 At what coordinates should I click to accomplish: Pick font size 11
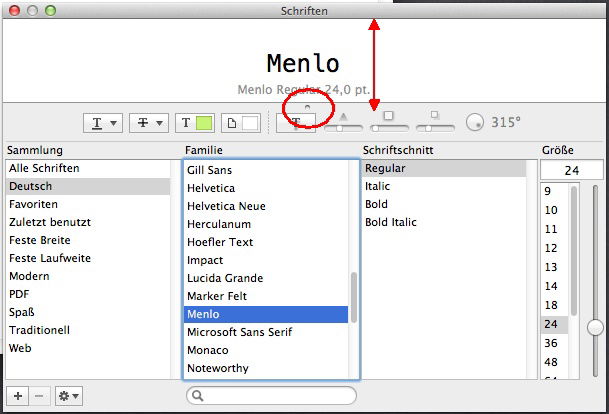click(555, 229)
